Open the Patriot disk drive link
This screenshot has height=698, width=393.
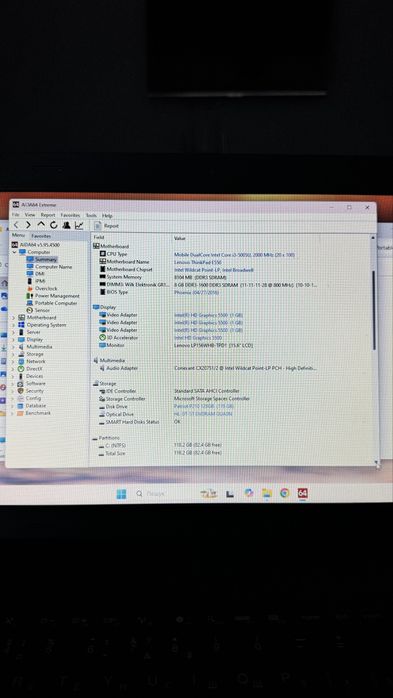(x=204, y=406)
